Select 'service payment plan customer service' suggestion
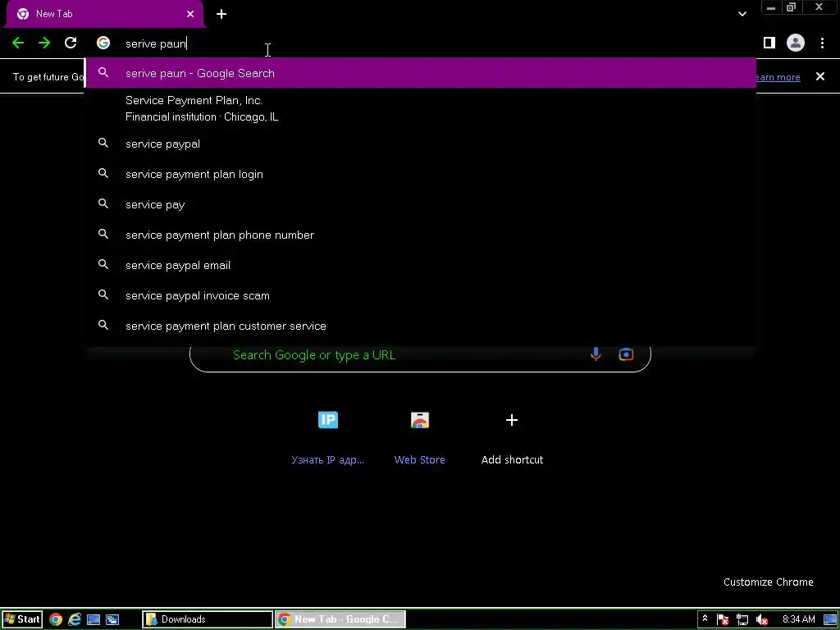 [421, 326]
